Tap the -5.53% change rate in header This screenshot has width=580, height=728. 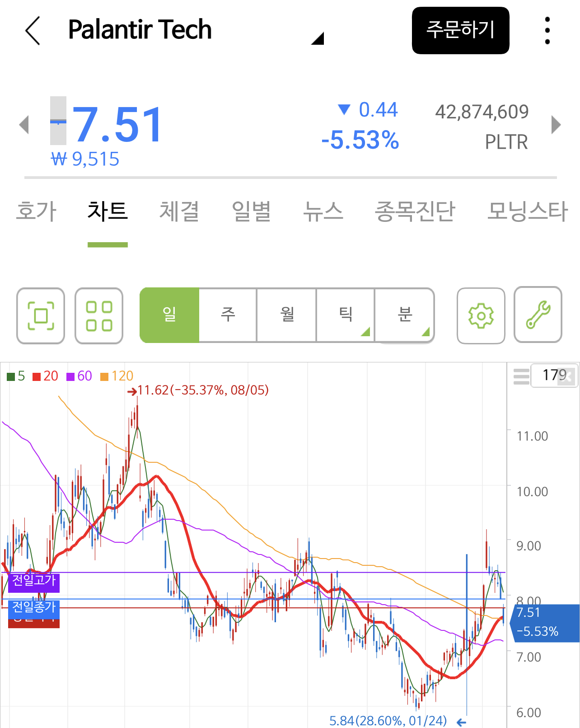tap(360, 140)
